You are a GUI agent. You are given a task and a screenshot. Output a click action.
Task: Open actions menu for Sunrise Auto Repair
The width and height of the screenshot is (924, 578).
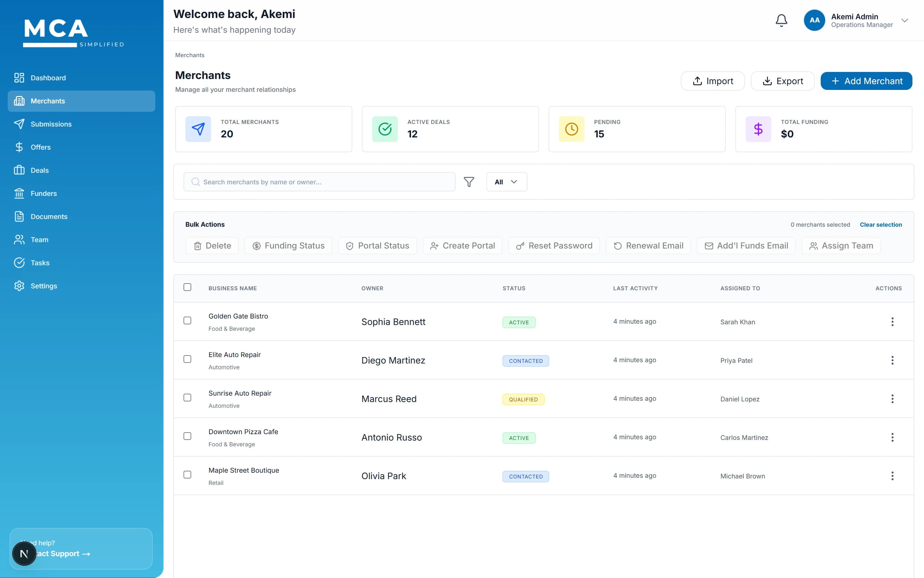click(x=892, y=399)
